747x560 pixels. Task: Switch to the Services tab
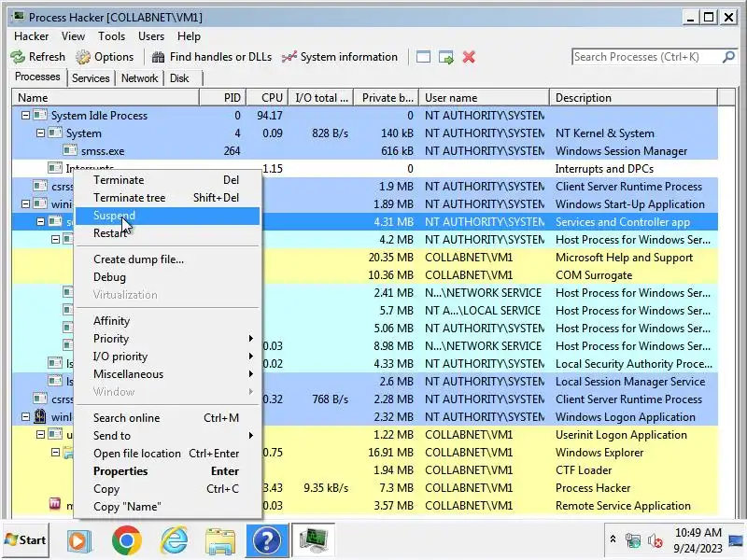(x=91, y=78)
